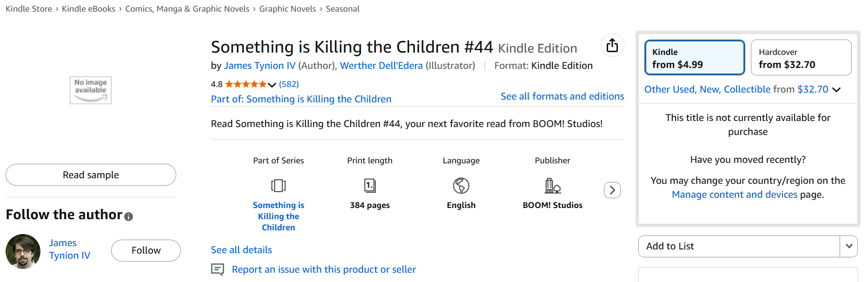Screen dimensions: 868x282
Task: Click the James Tynion IV author photo
Action: pos(23,251)
